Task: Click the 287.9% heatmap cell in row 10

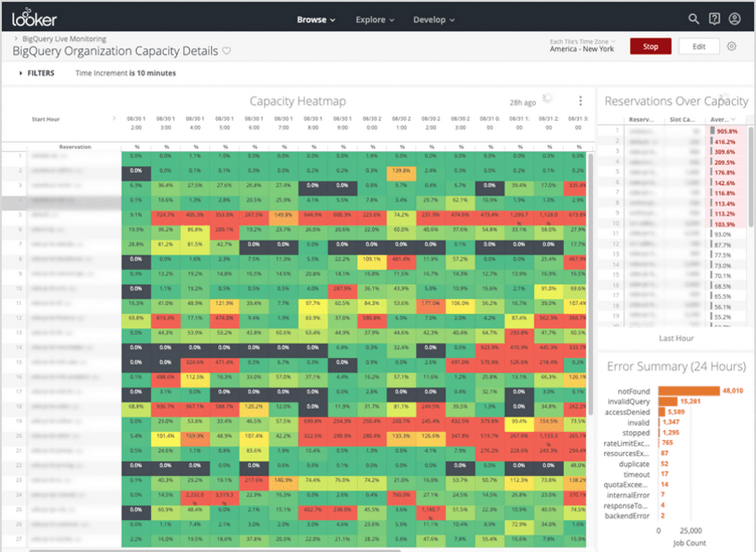Action: (343, 292)
